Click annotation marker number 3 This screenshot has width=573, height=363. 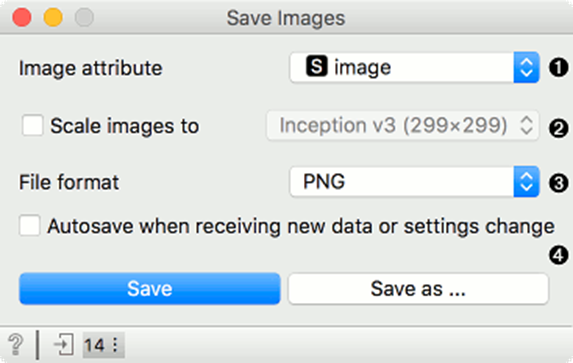click(558, 183)
